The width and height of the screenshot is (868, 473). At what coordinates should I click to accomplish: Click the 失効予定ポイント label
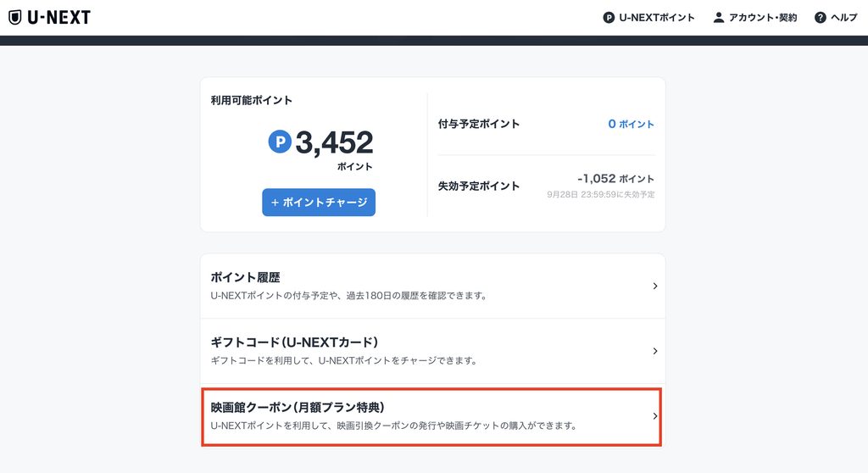(479, 186)
